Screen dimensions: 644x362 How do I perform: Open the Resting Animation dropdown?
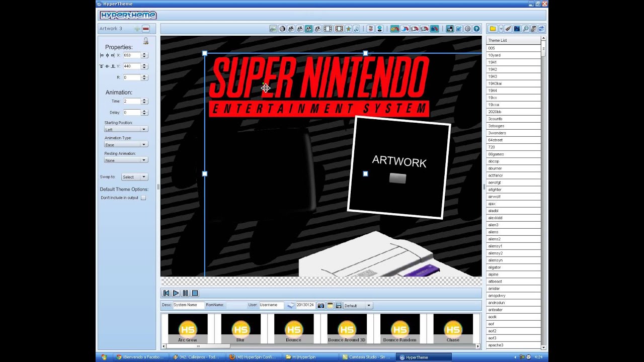(x=126, y=160)
